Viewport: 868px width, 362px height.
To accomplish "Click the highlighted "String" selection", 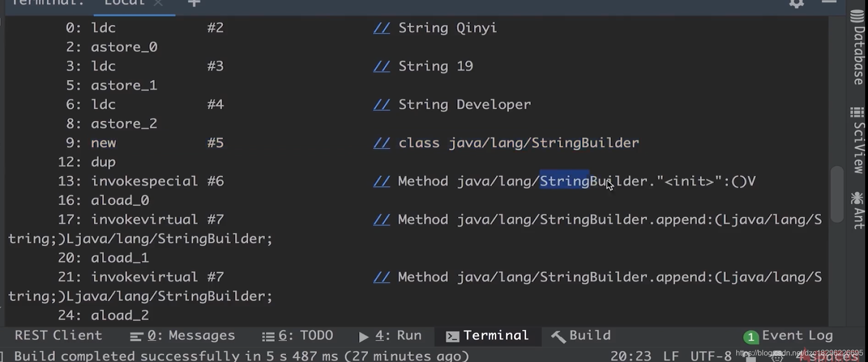I will pos(564,181).
